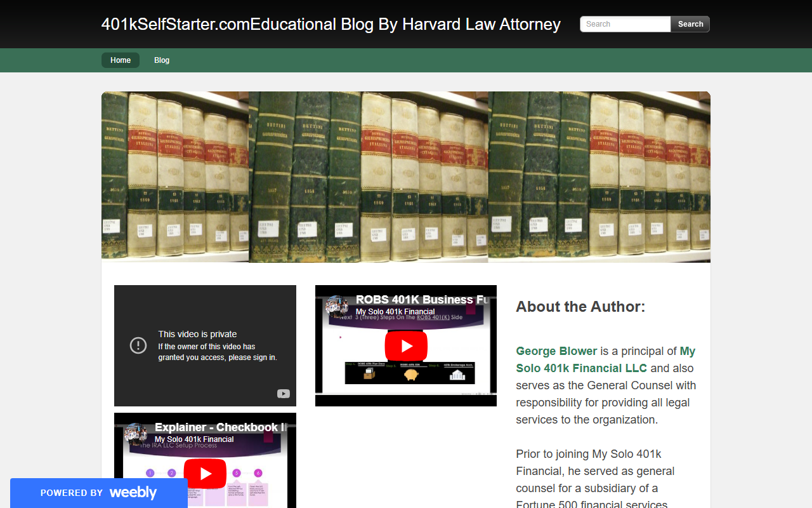Open the George Blower link
This screenshot has width=812, height=508.
click(556, 351)
